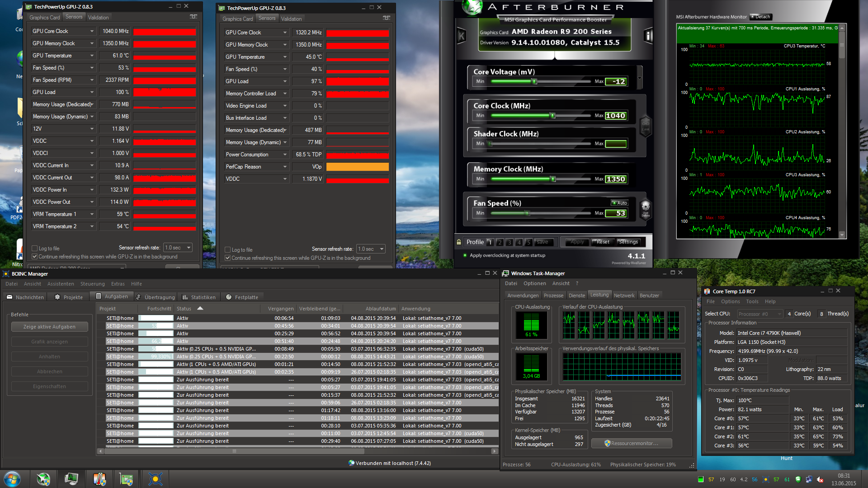Click Settings button in Afterburner

(x=628, y=242)
